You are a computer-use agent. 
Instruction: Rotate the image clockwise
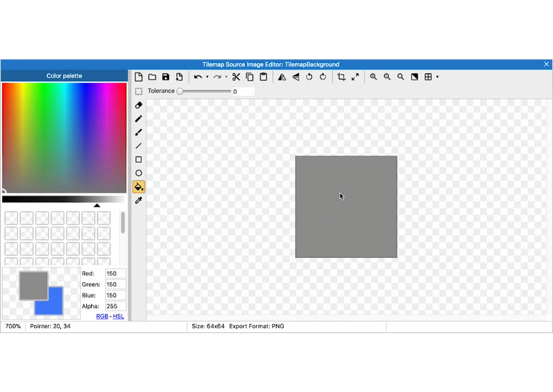[323, 77]
